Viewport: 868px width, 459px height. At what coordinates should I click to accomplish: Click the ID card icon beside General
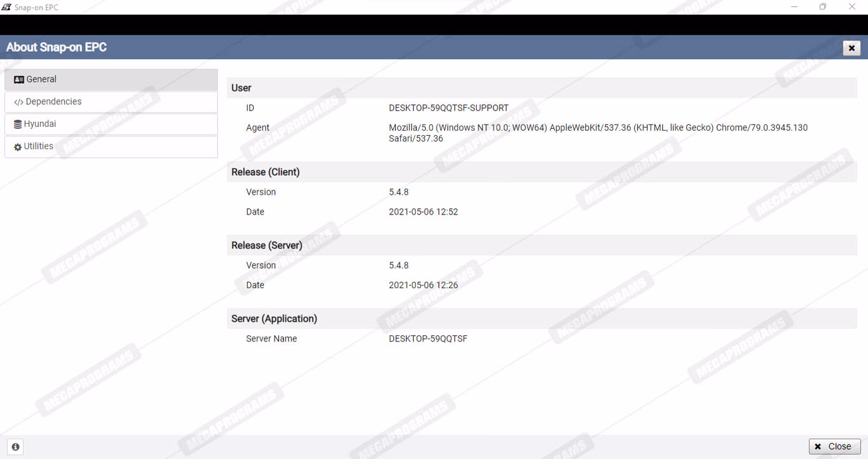[x=18, y=80]
